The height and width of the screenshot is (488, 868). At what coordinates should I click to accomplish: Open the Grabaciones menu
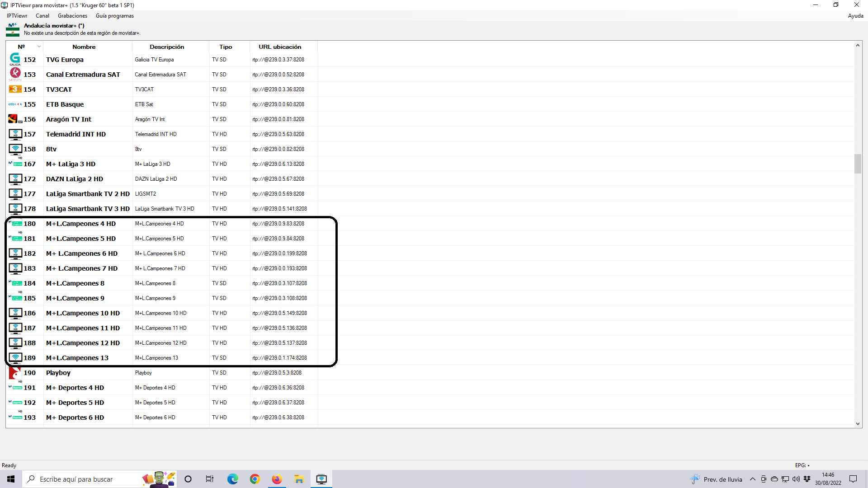pyautogui.click(x=72, y=16)
